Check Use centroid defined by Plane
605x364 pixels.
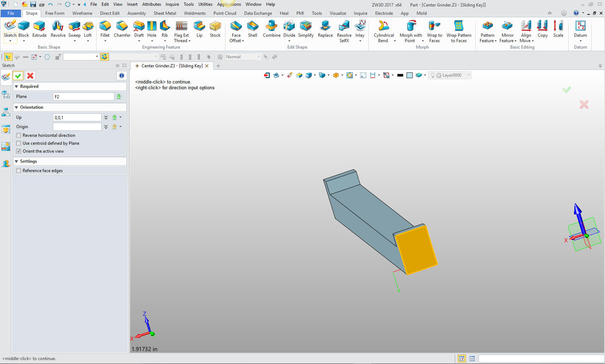point(19,143)
